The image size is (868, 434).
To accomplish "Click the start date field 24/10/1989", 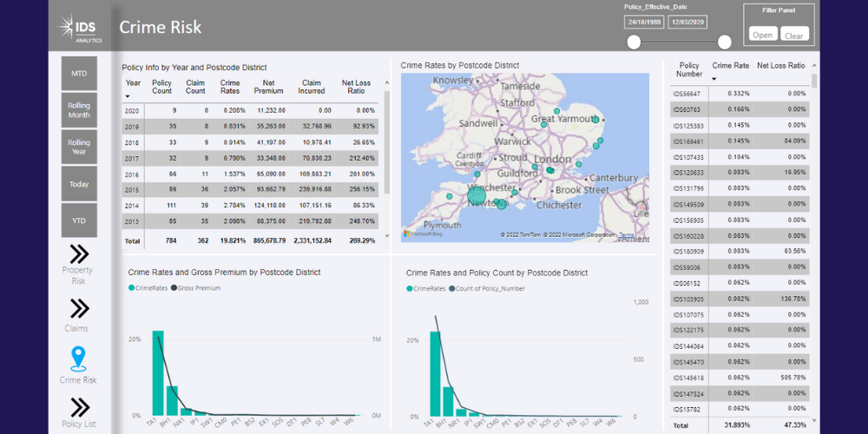I will [x=642, y=22].
